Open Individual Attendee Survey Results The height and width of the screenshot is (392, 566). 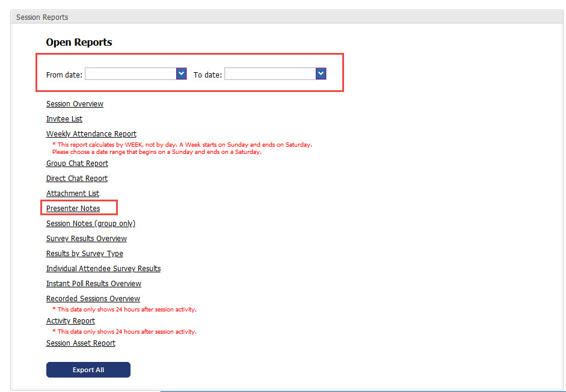pos(103,269)
